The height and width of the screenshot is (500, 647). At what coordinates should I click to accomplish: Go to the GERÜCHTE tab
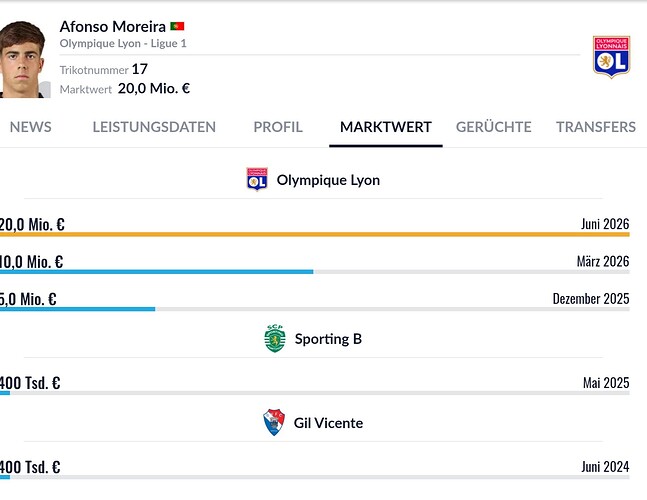pyautogui.click(x=494, y=127)
